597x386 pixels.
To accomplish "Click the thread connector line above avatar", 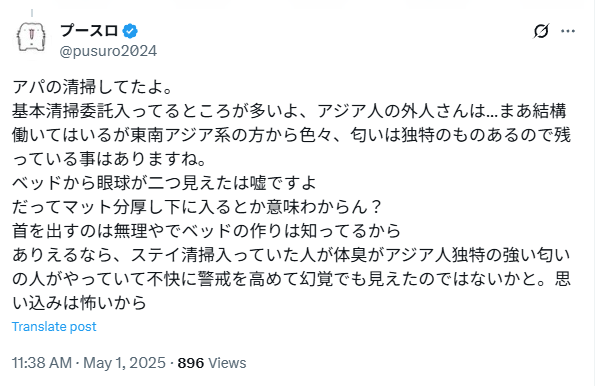I will pyautogui.click(x=32, y=13).
